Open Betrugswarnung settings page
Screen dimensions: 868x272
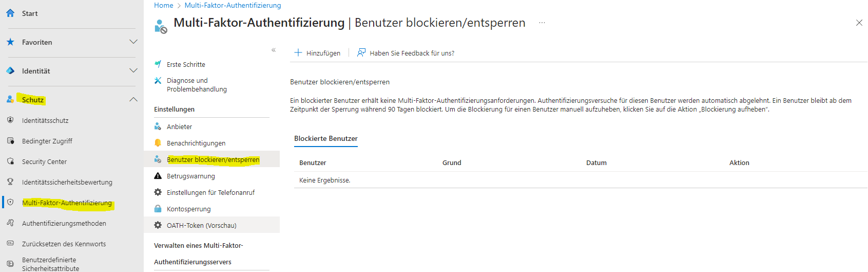[191, 176]
